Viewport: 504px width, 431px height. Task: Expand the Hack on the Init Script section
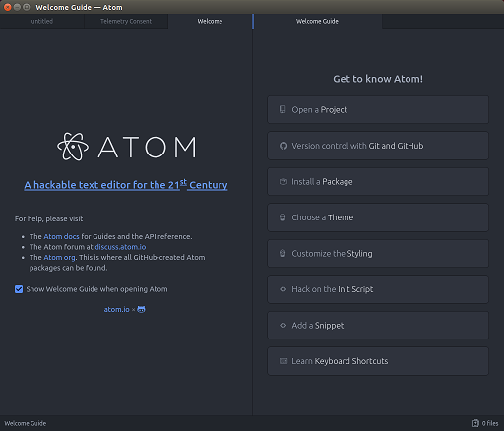[378, 289]
